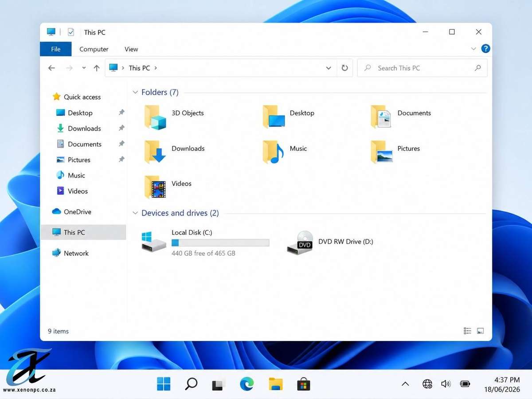
Task: Click the volume speaker tray icon
Action: [446, 384]
